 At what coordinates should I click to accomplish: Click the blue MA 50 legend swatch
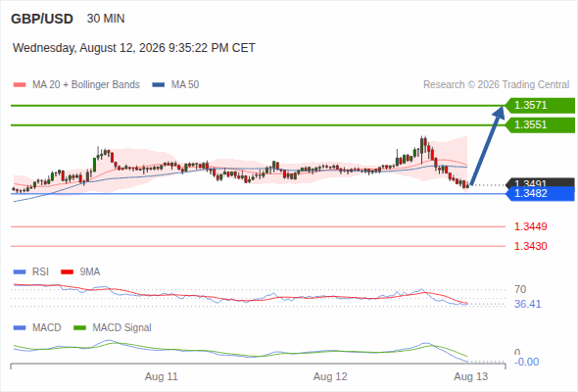159,85
